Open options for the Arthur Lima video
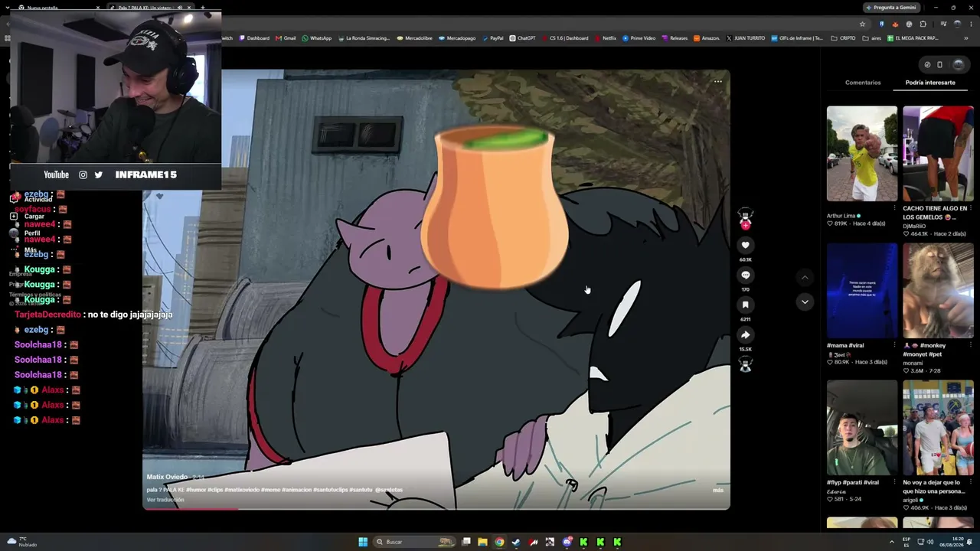980x551 pixels. [895, 208]
